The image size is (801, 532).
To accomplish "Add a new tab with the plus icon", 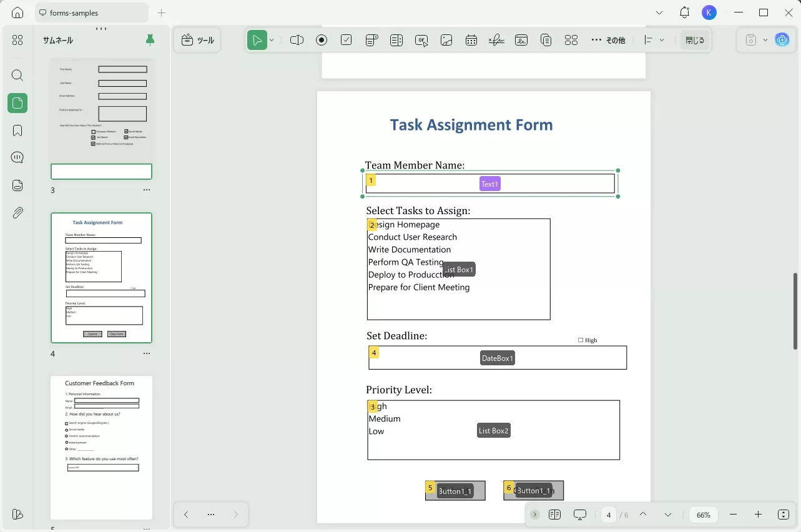I will pos(162,12).
